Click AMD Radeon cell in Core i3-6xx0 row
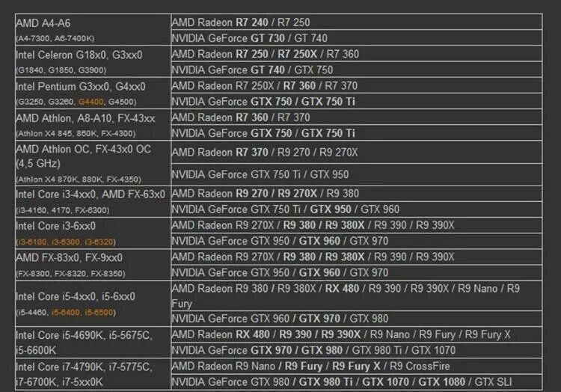 pos(357,225)
